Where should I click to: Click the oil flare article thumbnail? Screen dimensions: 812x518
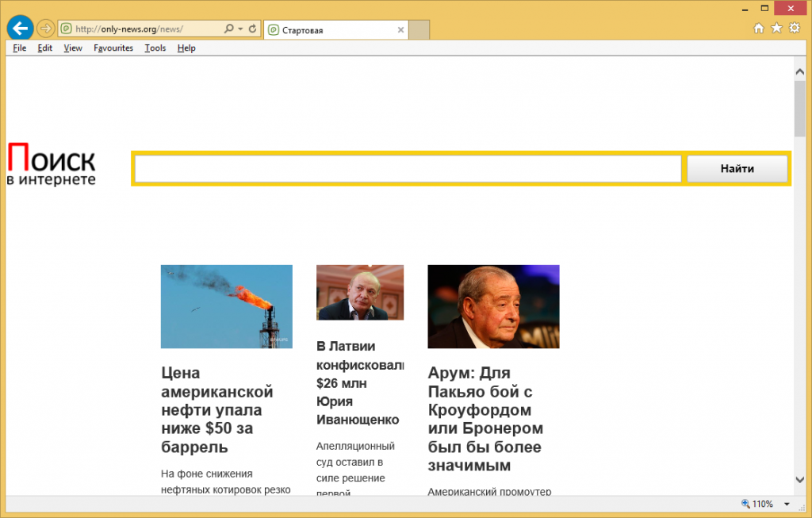(226, 306)
